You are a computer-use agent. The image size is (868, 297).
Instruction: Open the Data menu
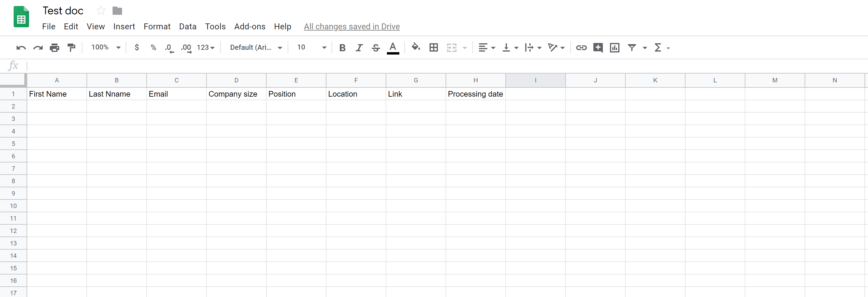[x=188, y=26]
